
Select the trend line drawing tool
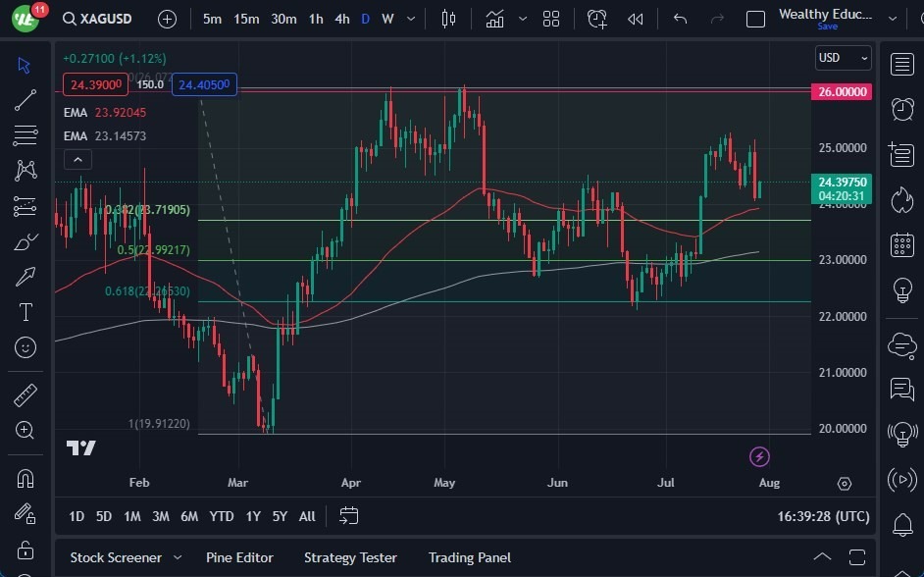click(26, 99)
